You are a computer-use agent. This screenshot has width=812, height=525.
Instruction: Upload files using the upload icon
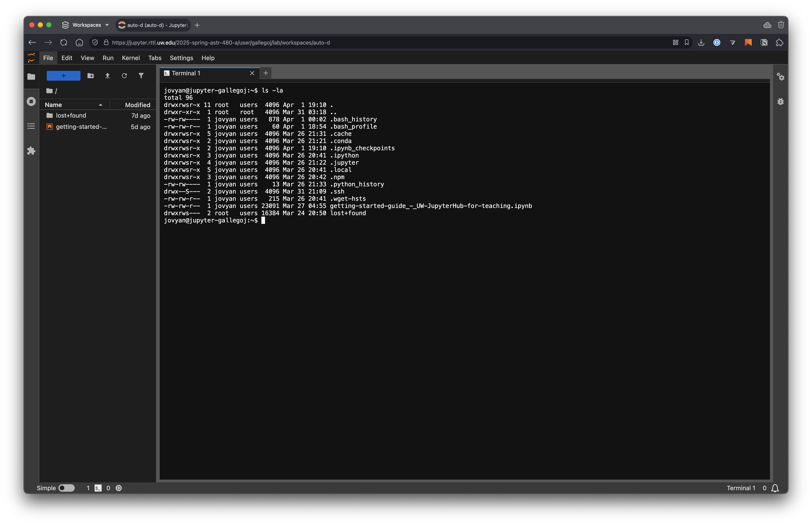107,76
